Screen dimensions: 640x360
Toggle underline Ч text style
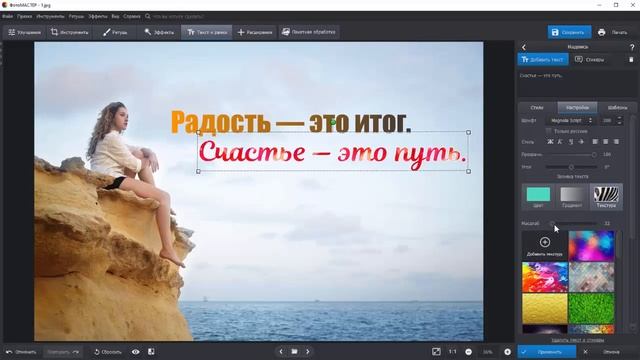point(571,142)
